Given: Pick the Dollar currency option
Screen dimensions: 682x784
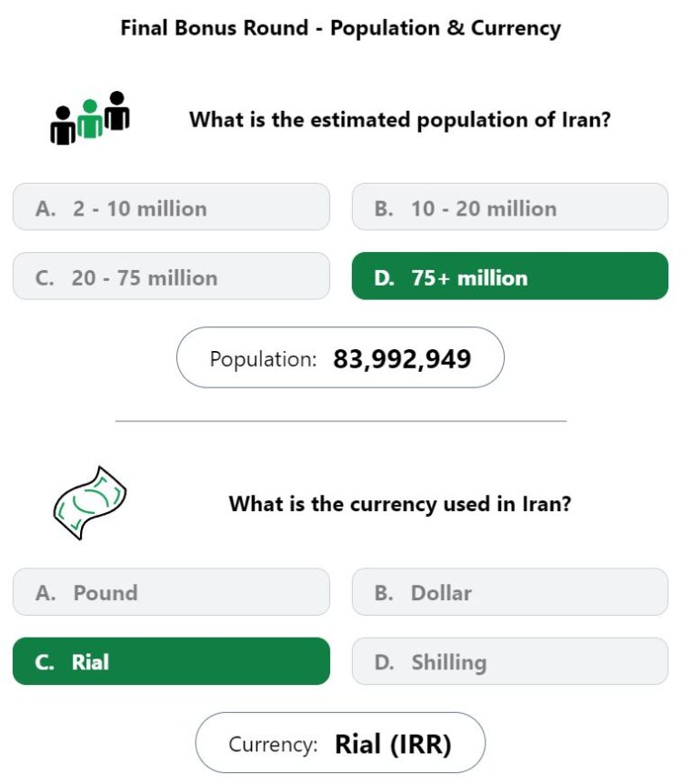Looking at the screenshot, I should click(x=510, y=592).
